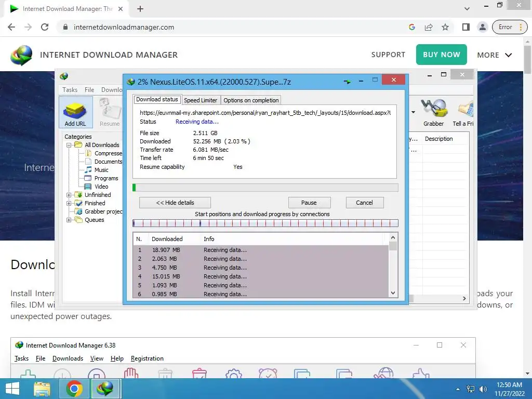The image size is (532, 399).
Task: Click the share page icon in address bar
Action: 429,27
